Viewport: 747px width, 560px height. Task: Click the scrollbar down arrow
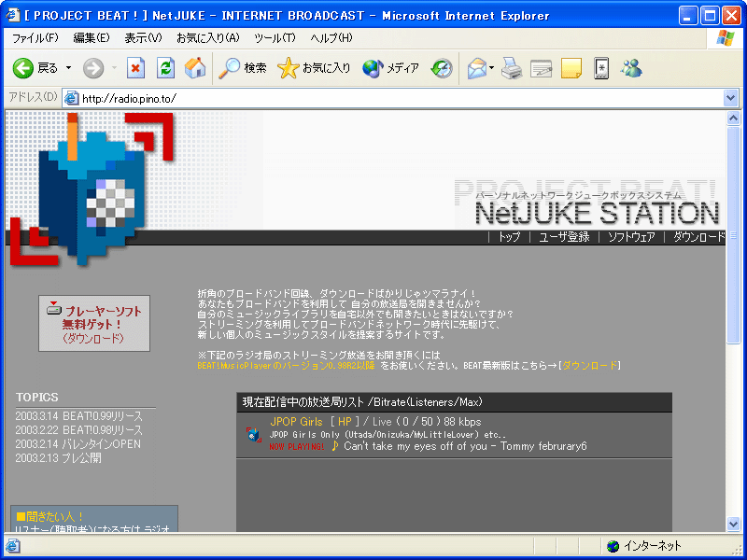[733, 524]
